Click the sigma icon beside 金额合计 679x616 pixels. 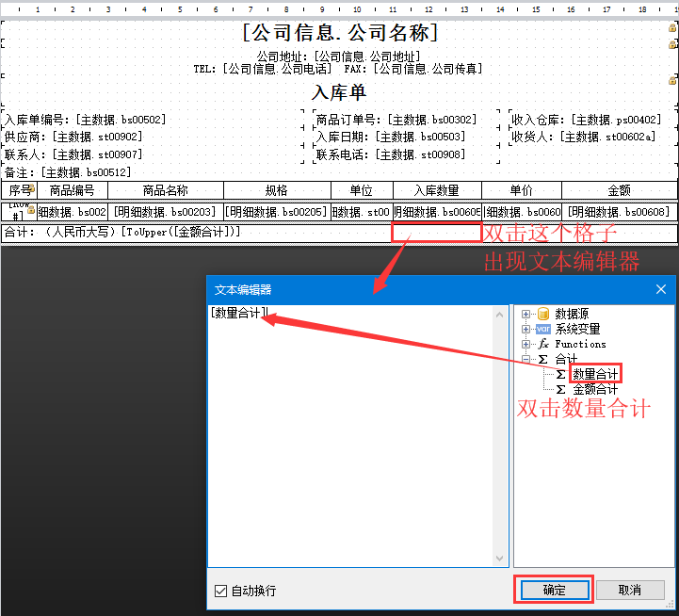pos(560,389)
